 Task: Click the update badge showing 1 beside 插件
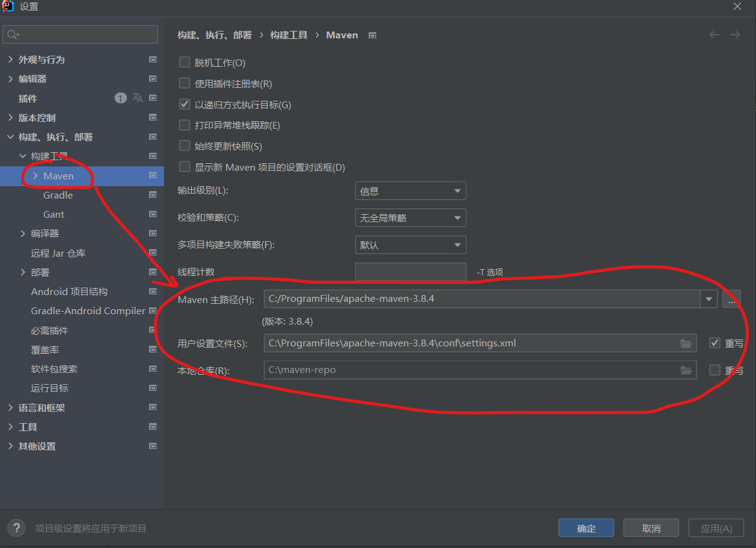pyautogui.click(x=121, y=98)
